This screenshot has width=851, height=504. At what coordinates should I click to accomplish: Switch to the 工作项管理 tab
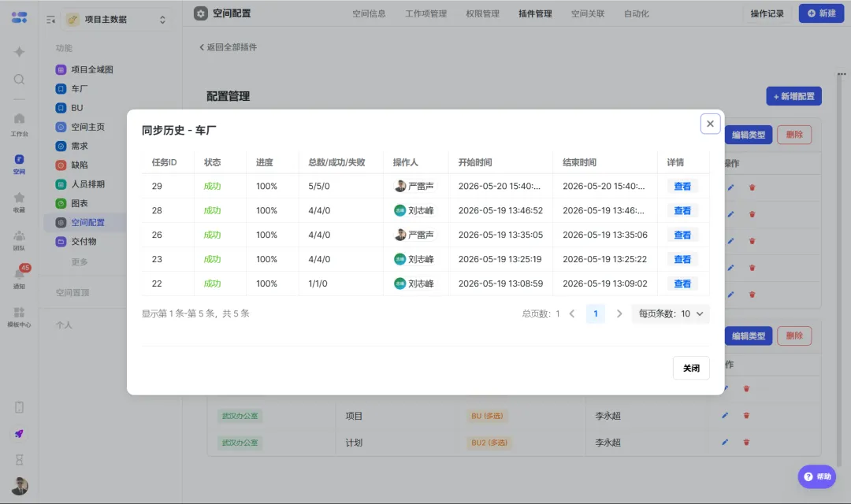point(425,14)
